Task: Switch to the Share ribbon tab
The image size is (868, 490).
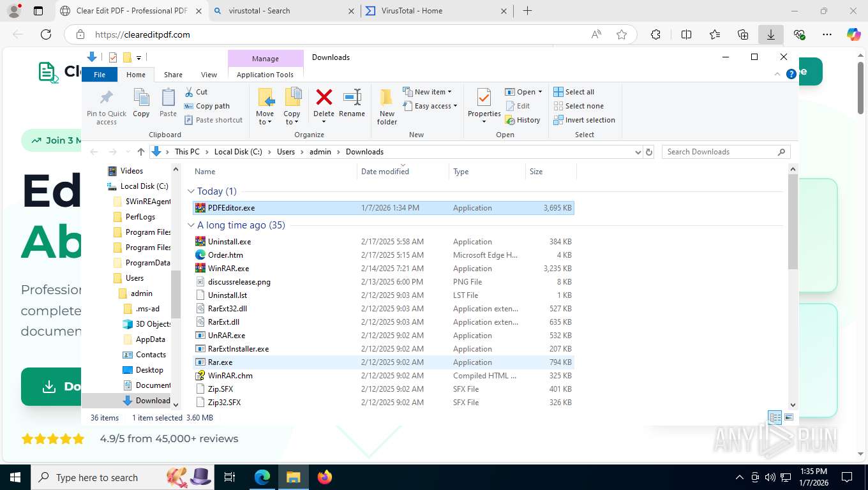Action: (x=173, y=75)
